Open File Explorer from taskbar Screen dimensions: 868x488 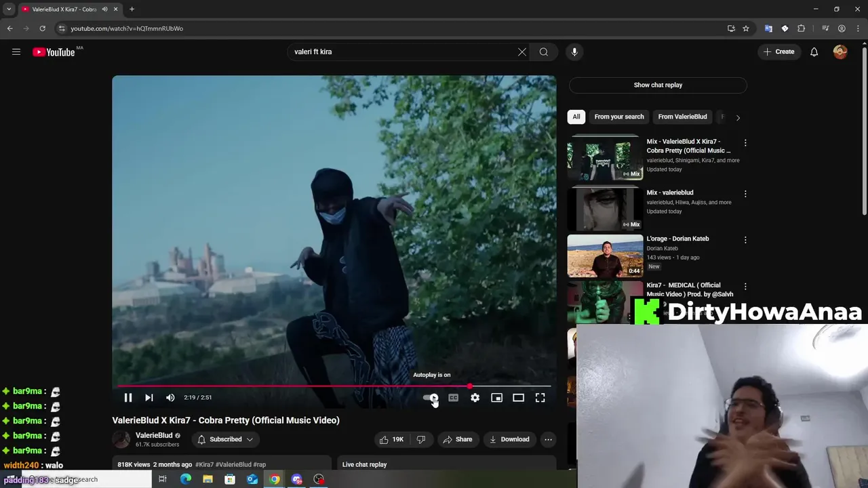tap(208, 479)
